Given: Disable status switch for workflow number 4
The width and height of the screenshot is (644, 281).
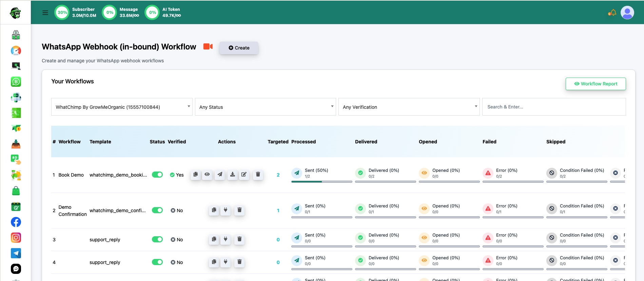Looking at the screenshot, I should pyautogui.click(x=157, y=262).
